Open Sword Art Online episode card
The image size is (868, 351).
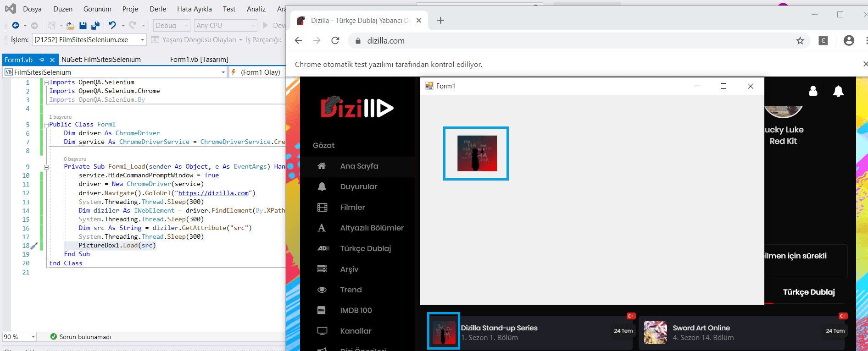click(x=742, y=332)
